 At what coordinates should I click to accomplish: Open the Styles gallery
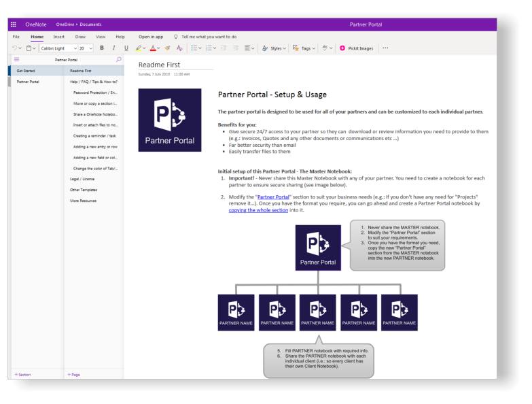(x=274, y=48)
